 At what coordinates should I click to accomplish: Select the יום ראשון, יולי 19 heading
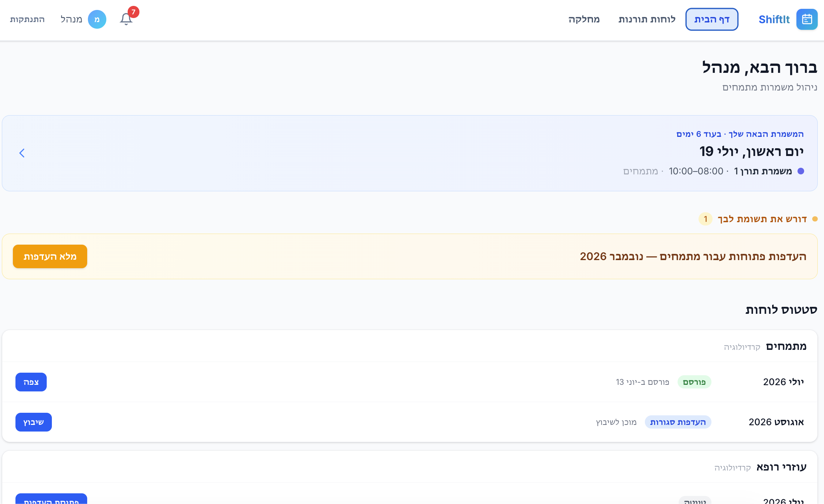[752, 152]
